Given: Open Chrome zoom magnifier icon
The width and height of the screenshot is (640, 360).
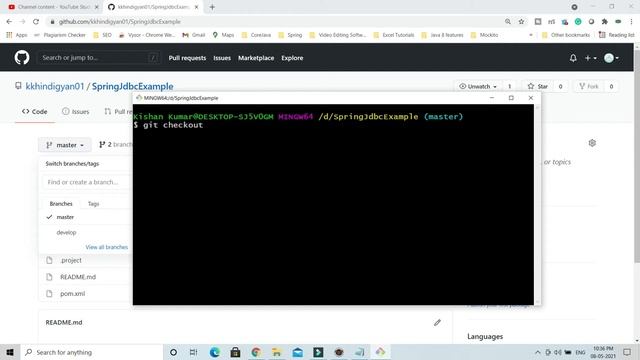Looking at the screenshot, I should coord(508,22).
